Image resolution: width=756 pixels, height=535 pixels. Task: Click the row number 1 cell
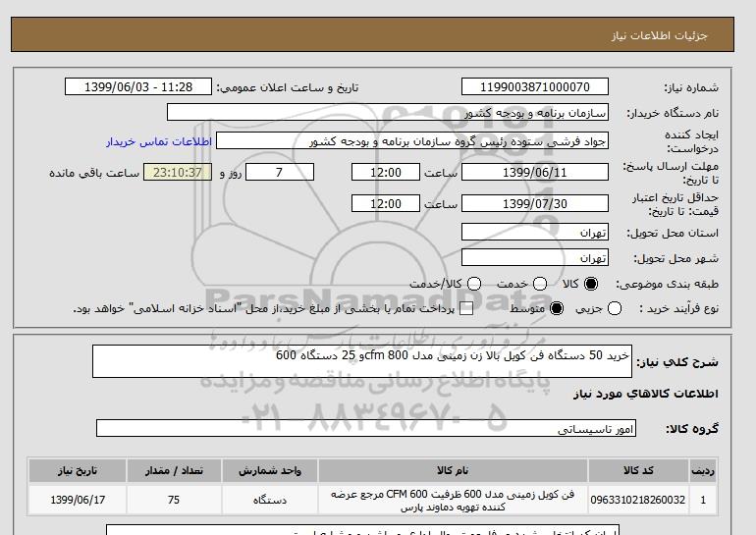[703, 500]
